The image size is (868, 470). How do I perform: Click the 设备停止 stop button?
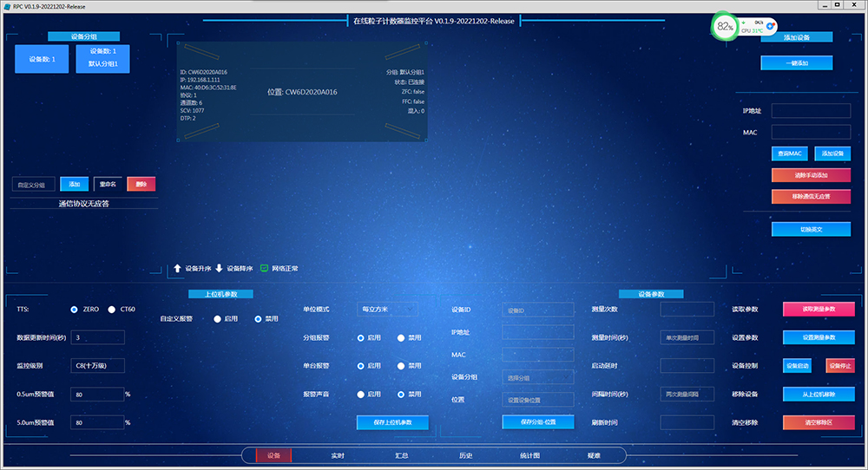tap(839, 366)
